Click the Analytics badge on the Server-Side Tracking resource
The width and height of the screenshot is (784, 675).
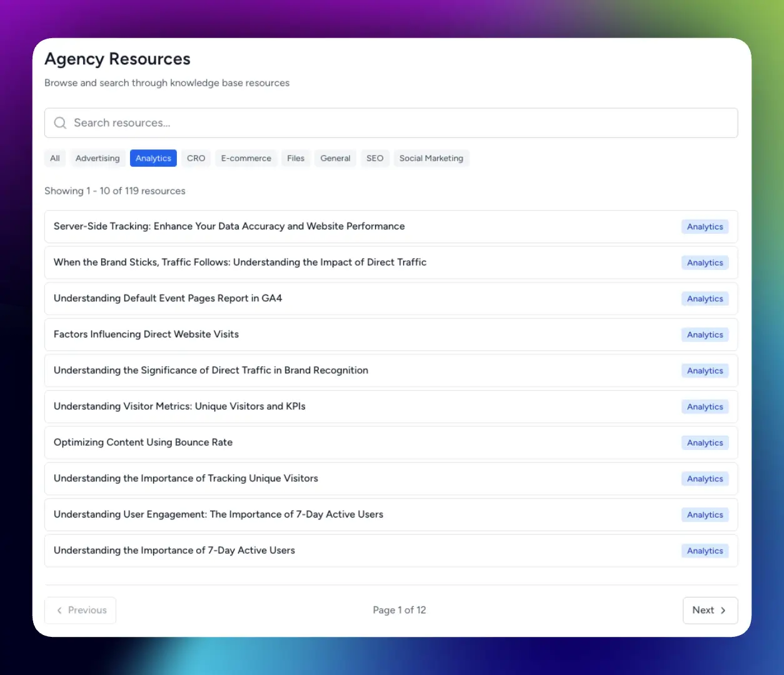(705, 226)
